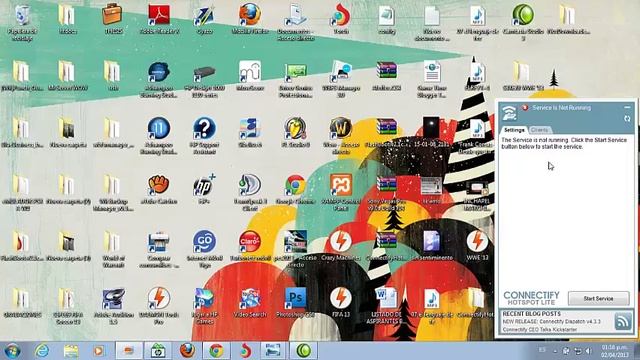Viewport: 640px width, 360px height.
Task: Select the Google Chrome desktop shortcut
Action: coord(295,189)
